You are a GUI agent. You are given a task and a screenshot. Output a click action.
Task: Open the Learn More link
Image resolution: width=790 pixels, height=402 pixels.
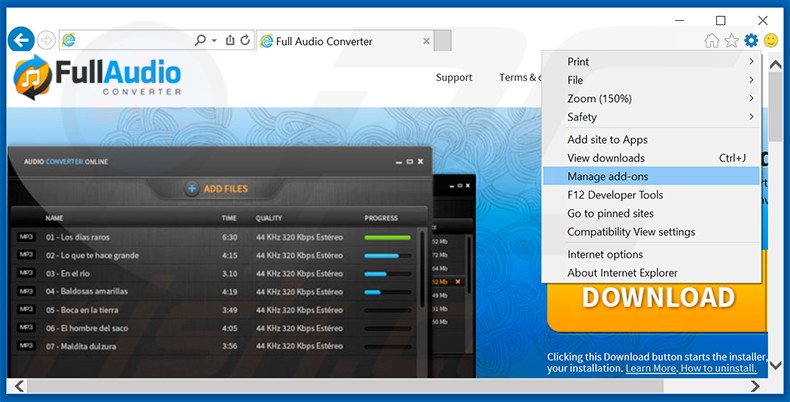650,369
